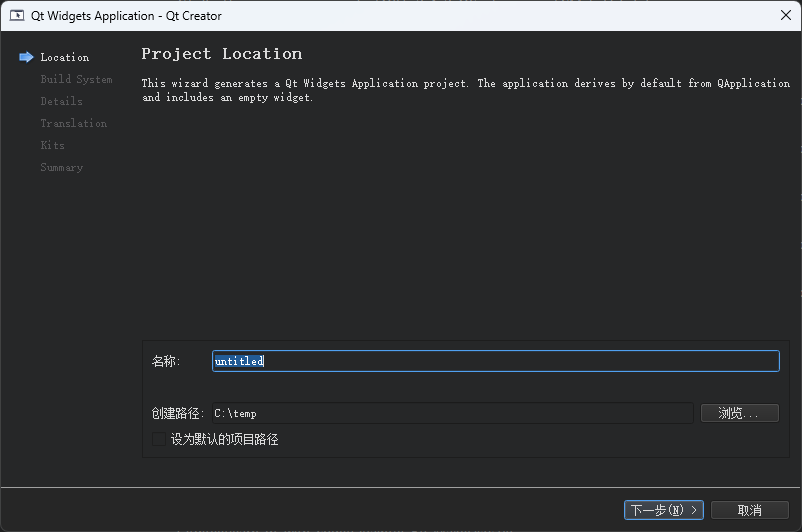
Task: Click the blue arrow beside Location step
Action: tap(26, 57)
